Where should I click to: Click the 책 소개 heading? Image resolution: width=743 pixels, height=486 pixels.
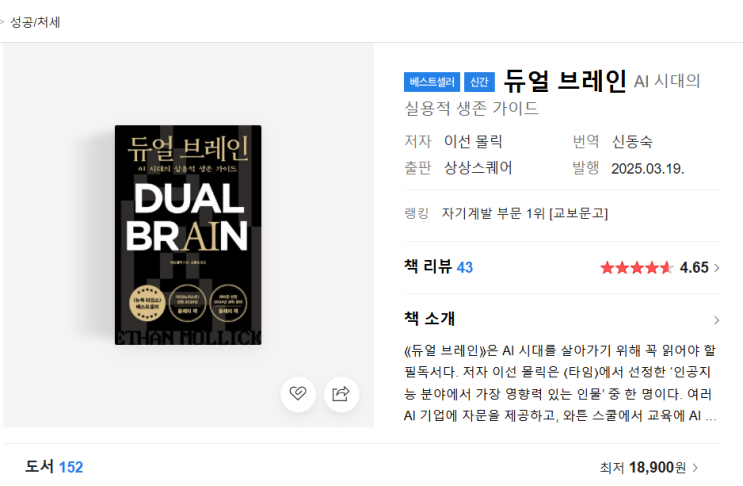coord(429,318)
